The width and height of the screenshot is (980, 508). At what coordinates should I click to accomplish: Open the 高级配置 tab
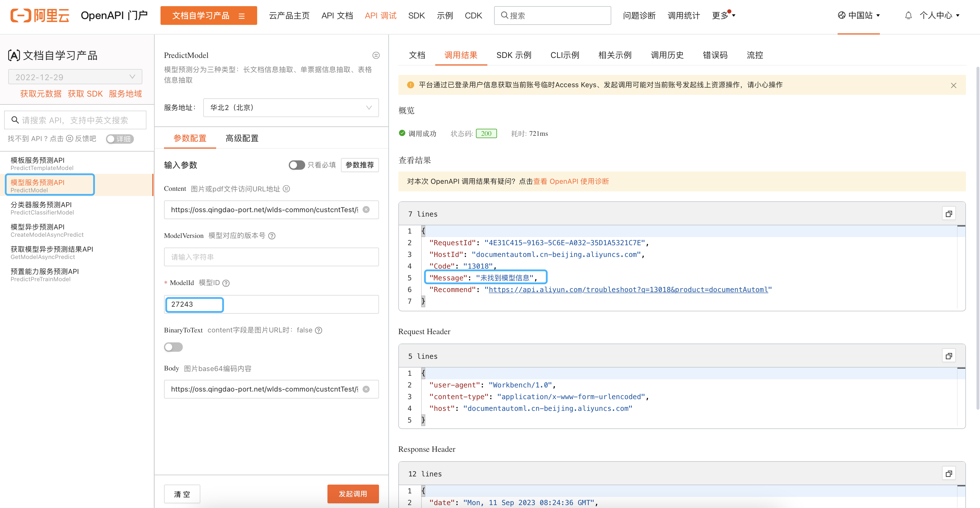tap(242, 138)
